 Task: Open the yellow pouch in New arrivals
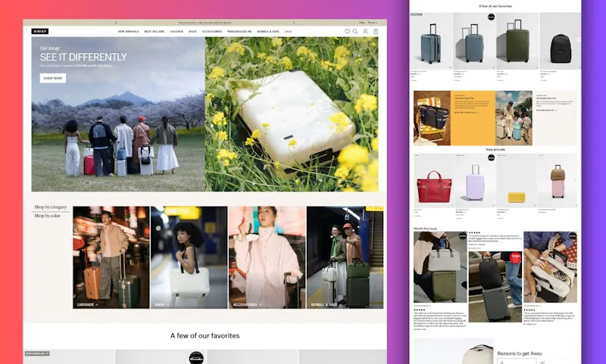click(x=517, y=181)
